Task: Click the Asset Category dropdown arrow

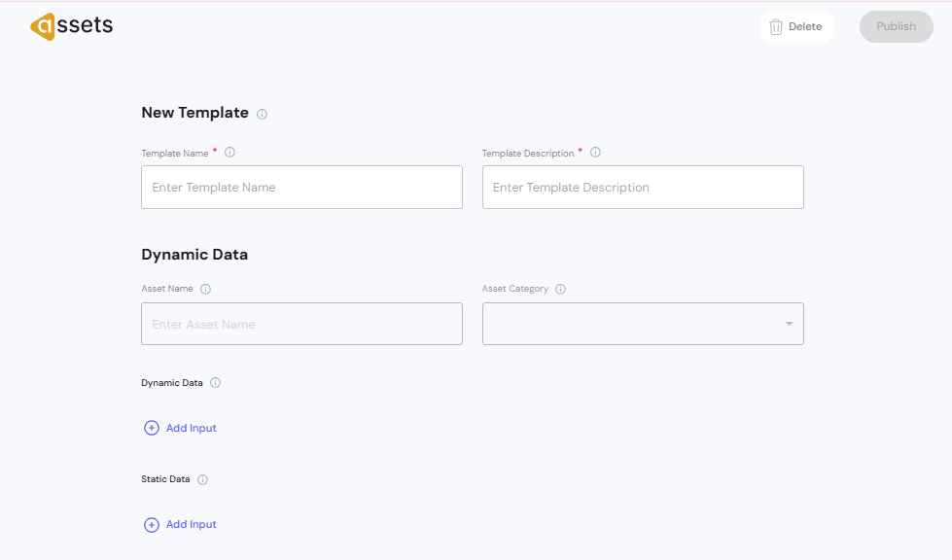Action: tap(789, 324)
